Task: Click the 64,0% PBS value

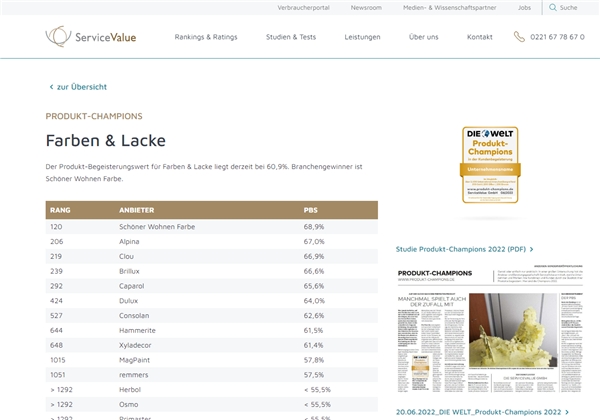Action: tap(314, 301)
